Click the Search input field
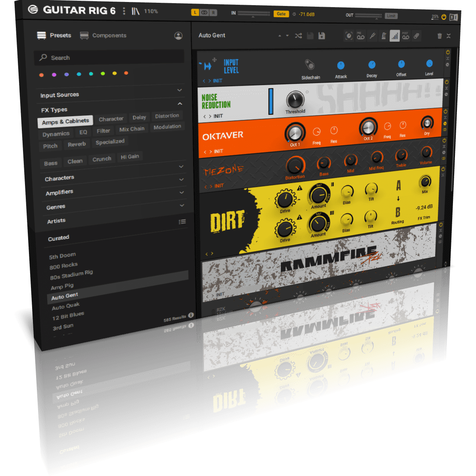The image size is (476, 476). pyautogui.click(x=109, y=57)
